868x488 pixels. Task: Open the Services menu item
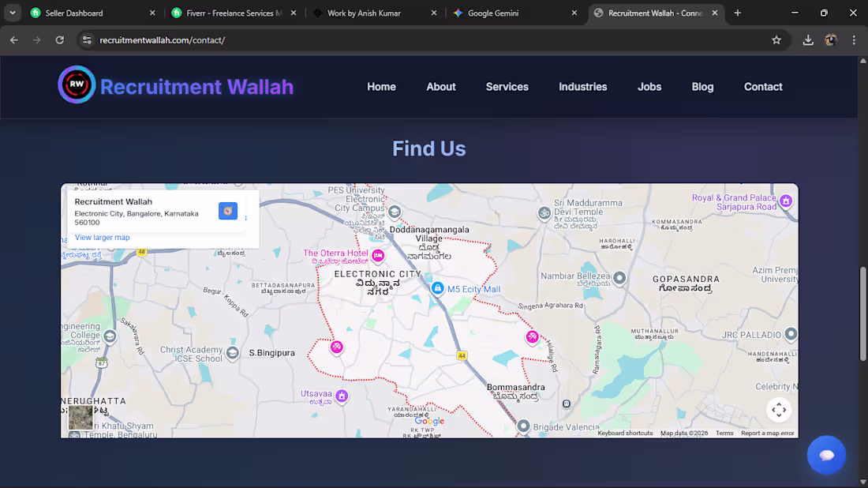(507, 87)
